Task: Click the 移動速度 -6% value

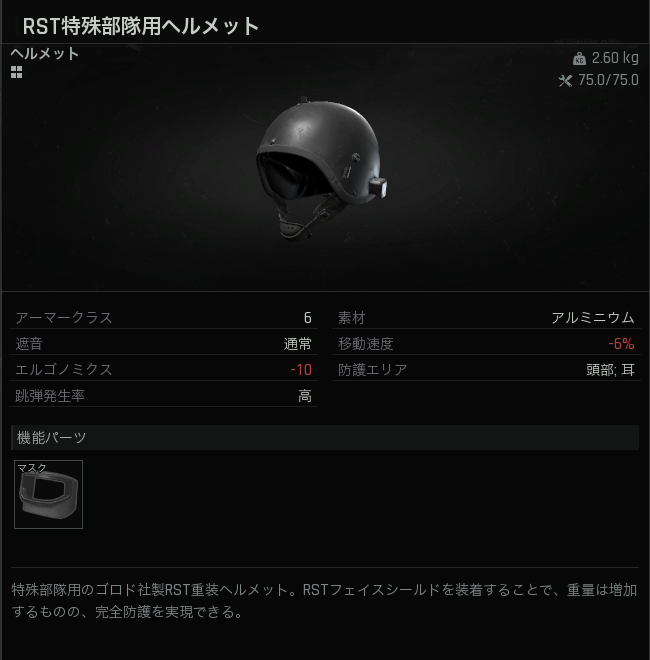Action: point(621,344)
